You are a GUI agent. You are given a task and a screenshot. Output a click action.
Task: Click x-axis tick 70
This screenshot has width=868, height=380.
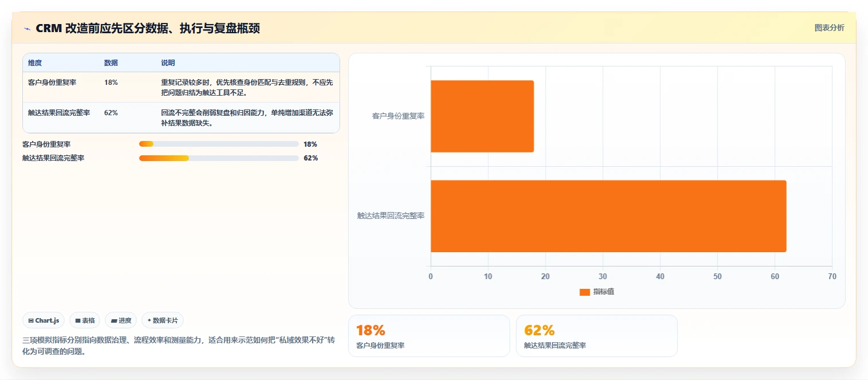tap(832, 276)
